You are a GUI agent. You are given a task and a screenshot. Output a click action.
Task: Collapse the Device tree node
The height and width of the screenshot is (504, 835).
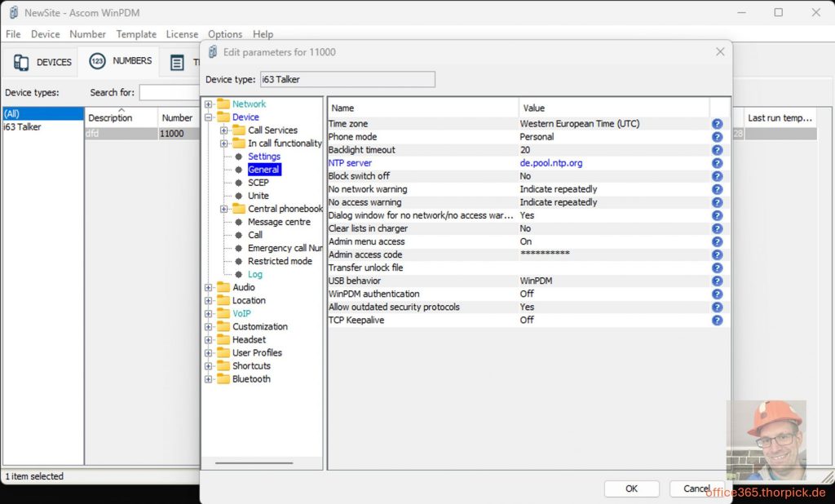[209, 117]
